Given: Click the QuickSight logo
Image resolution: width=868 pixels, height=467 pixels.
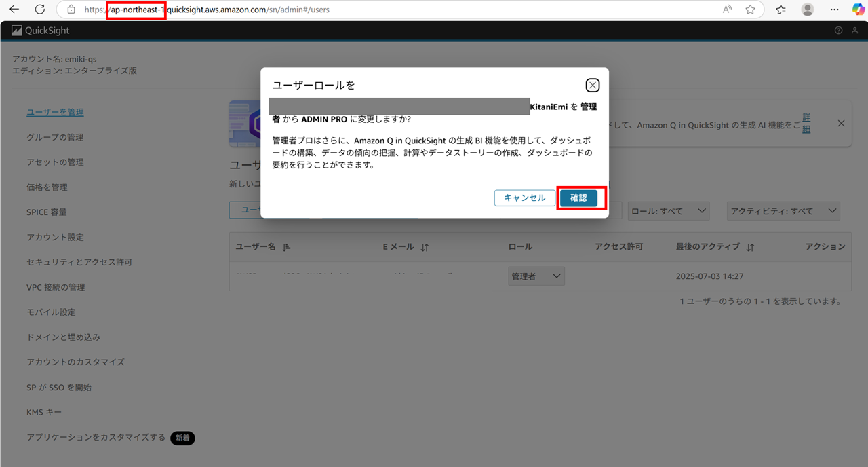Looking at the screenshot, I should coord(41,31).
